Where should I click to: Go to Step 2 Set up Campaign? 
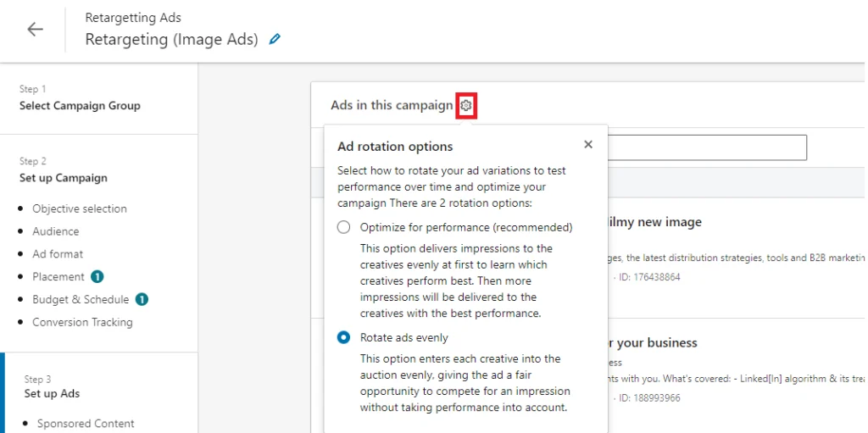pos(64,178)
